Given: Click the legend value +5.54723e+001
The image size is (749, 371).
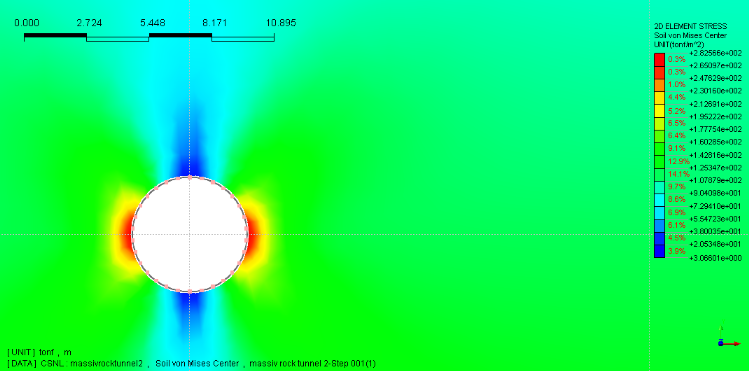Looking at the screenshot, I should (716, 219).
